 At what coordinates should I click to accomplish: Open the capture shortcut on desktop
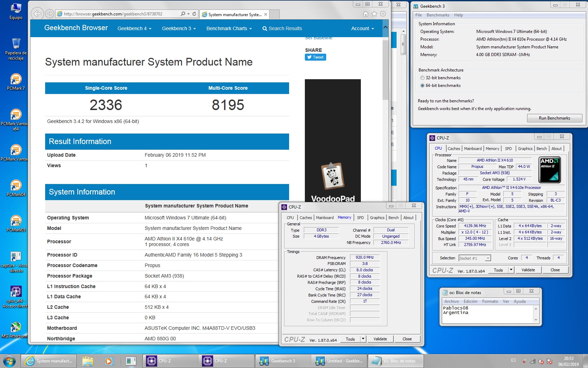pos(15,262)
